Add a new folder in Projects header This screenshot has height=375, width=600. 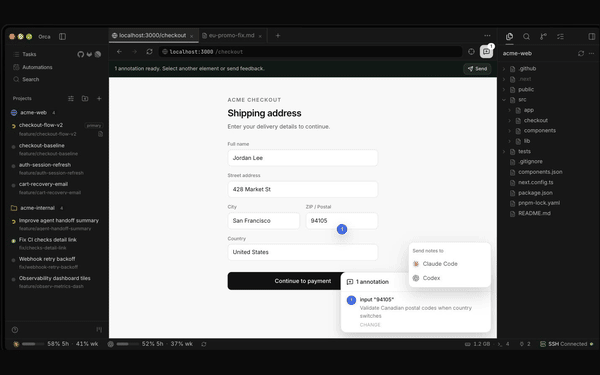[x=85, y=99]
